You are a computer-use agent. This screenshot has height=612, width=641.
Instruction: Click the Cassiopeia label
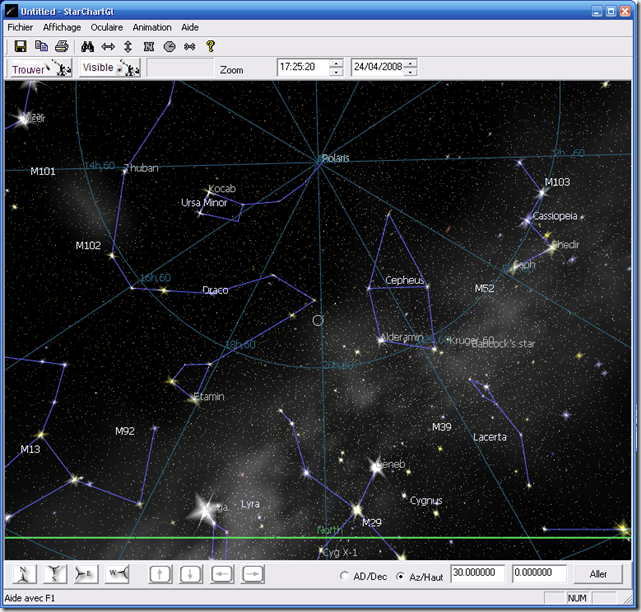555,216
